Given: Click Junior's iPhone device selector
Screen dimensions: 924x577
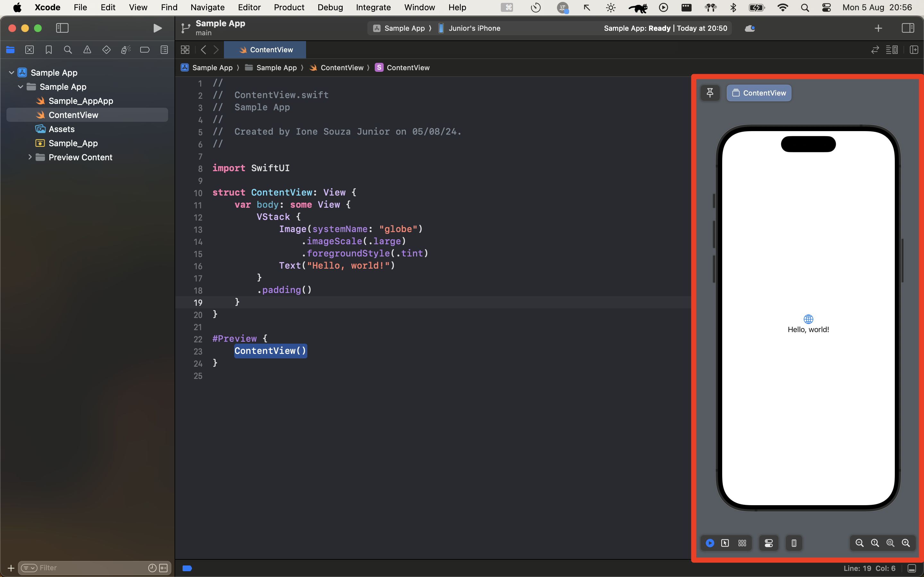Looking at the screenshot, I should [474, 28].
